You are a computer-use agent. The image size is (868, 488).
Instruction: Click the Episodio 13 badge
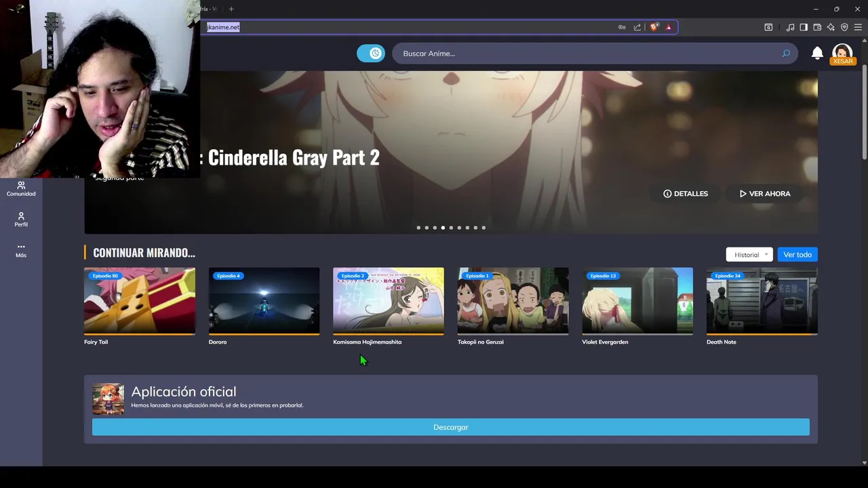[x=603, y=276]
